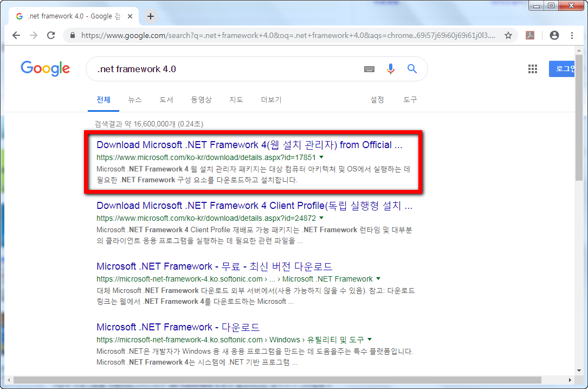
Task: Click the horizontal scrollbar thumb
Action: (x=277, y=380)
